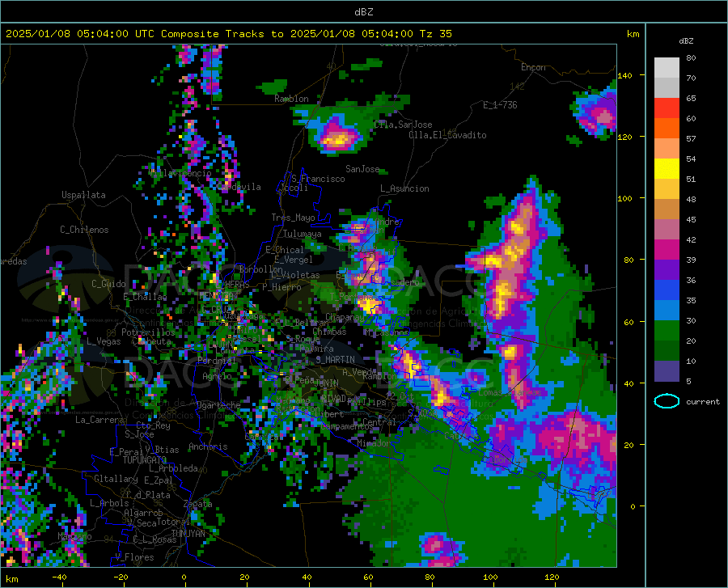Click the 'Zapata' map label
This screenshot has height=588, width=728.
pos(198,504)
